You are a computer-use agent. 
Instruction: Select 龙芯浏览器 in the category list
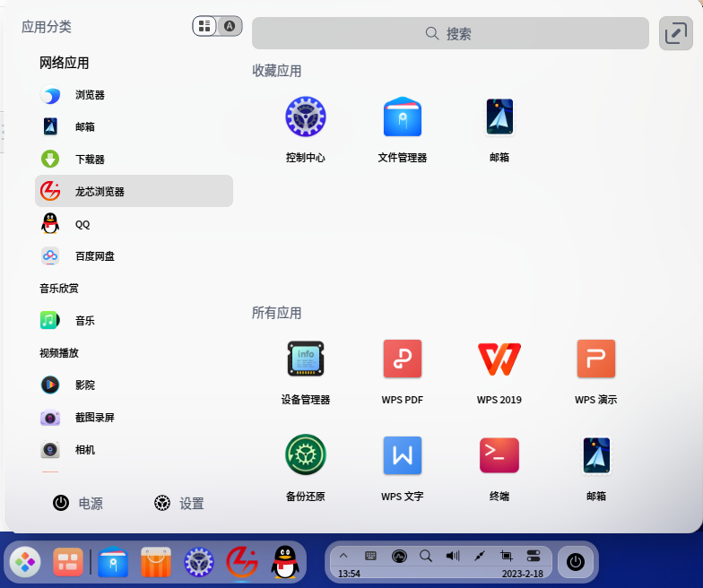(x=134, y=192)
